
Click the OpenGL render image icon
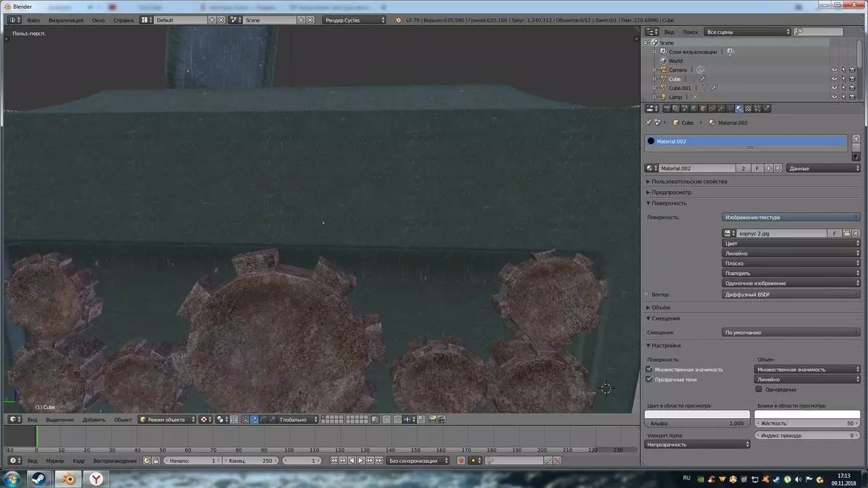[432, 420]
